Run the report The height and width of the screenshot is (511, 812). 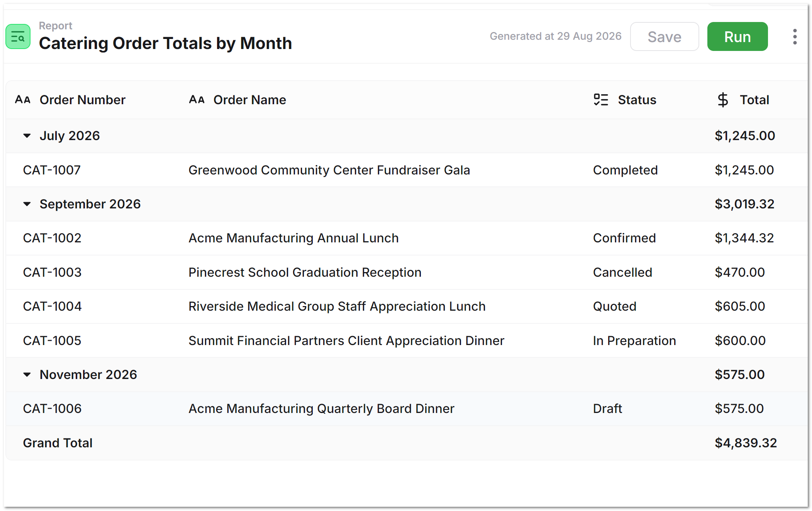737,37
